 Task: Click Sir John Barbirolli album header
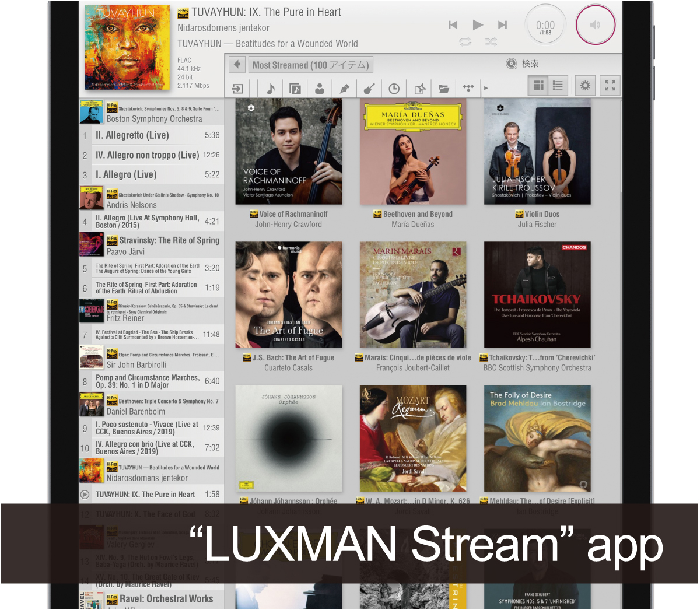[152, 358]
